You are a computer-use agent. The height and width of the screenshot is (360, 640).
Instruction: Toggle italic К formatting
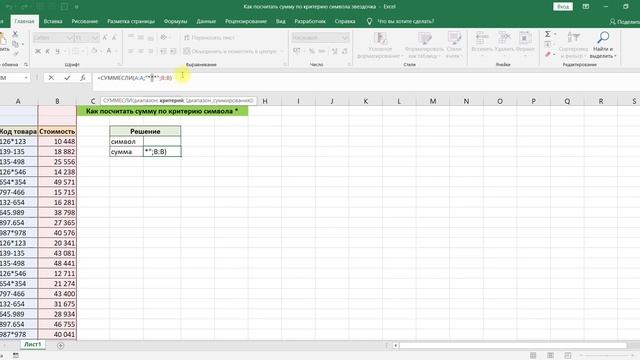[47, 51]
